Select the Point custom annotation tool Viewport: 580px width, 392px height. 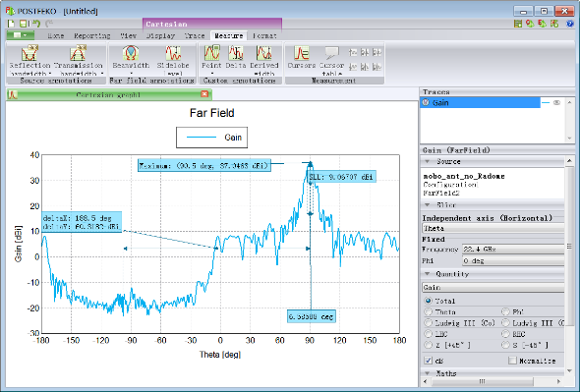[211, 53]
